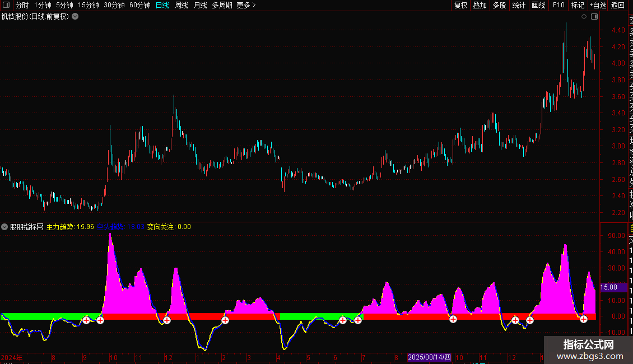Click the 4.40 price axis label
Viewport: 633px width, 364px height.
point(618,30)
